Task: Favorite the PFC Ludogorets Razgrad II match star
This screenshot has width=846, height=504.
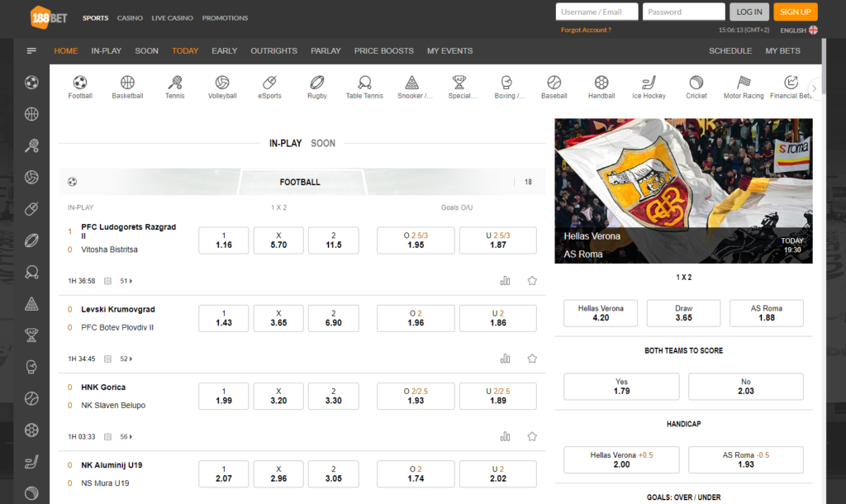Action: pyautogui.click(x=532, y=281)
